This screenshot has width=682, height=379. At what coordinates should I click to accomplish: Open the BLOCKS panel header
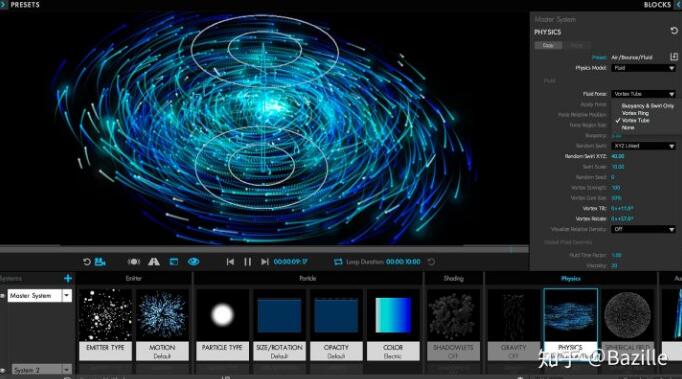[657, 5]
